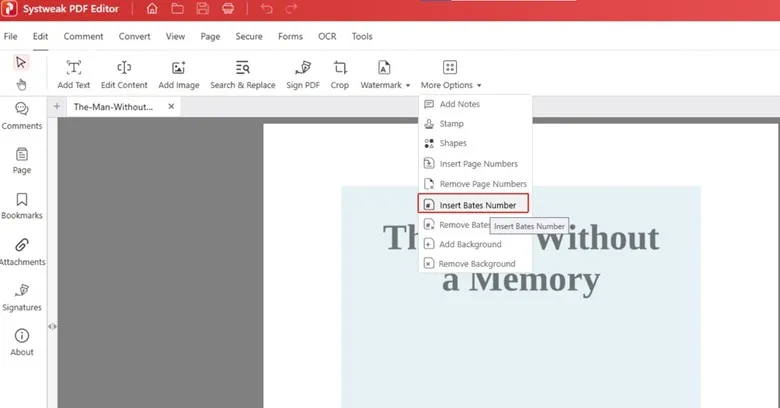This screenshot has height=408, width=780.
Task: Click the Add Text tool icon
Action: pyautogui.click(x=74, y=68)
